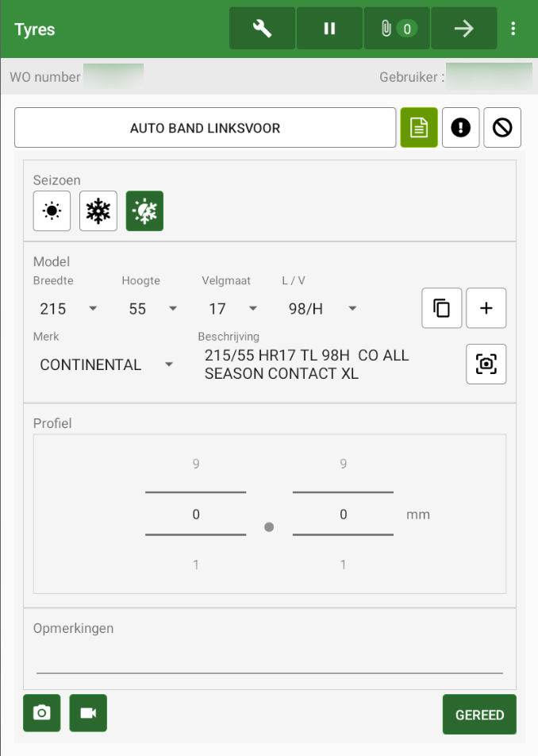Pause the work order timer

329,29
